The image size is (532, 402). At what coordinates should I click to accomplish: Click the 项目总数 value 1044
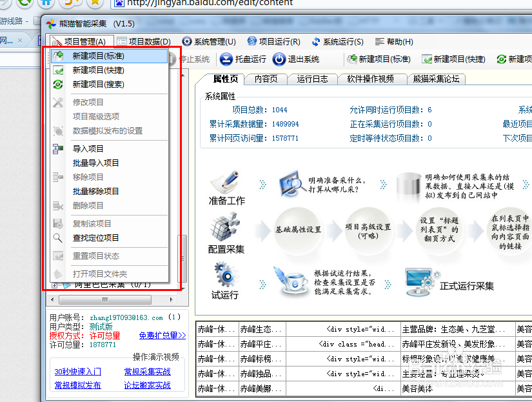(x=280, y=110)
